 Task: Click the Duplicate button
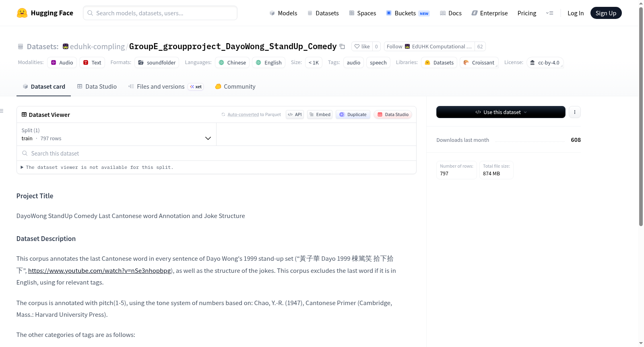(x=353, y=114)
